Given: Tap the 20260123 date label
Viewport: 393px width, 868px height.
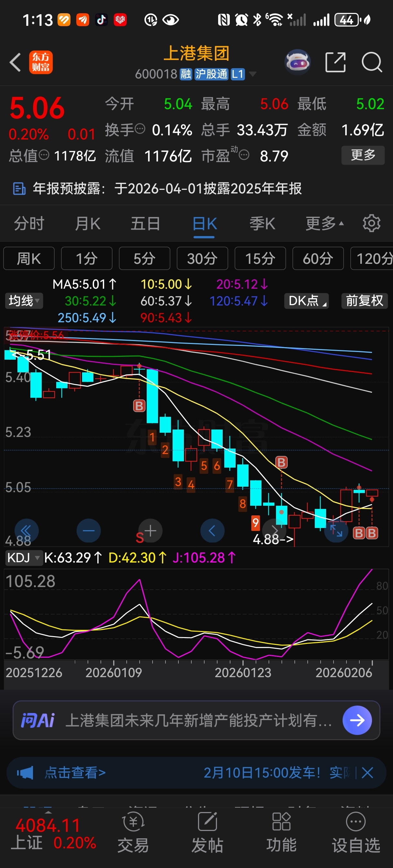Looking at the screenshot, I should click(x=243, y=672).
